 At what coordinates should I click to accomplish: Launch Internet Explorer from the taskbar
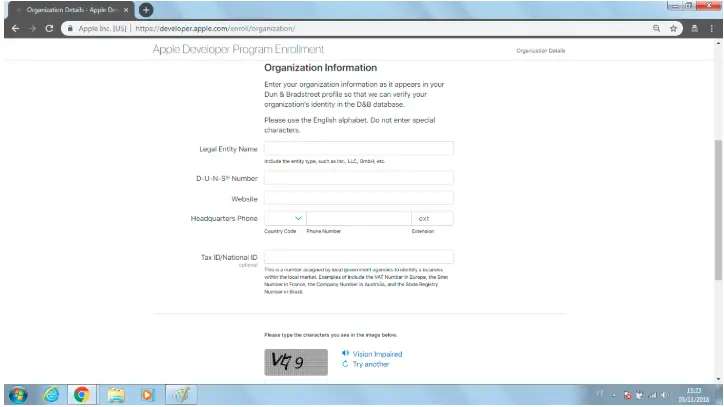coord(51,395)
